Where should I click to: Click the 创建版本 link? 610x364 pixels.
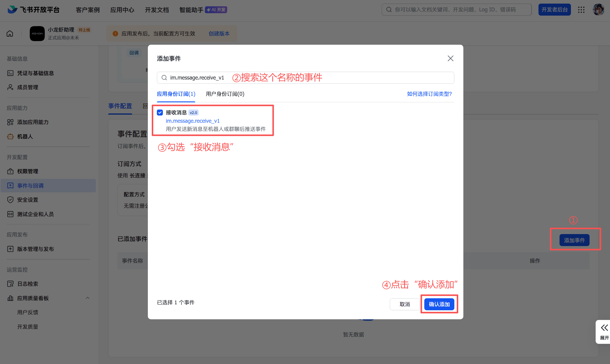tap(219, 34)
